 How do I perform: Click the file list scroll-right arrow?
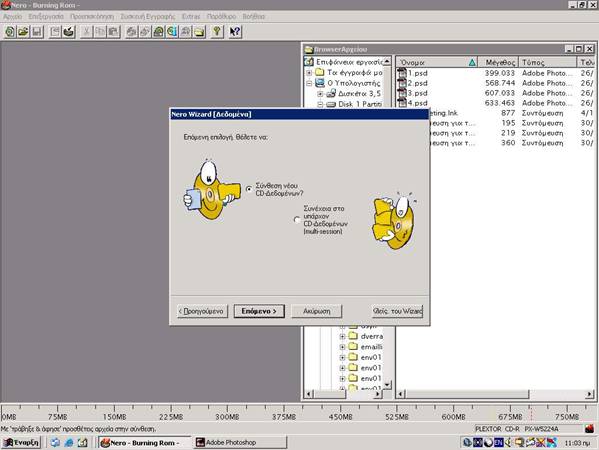pyautogui.click(x=589, y=394)
